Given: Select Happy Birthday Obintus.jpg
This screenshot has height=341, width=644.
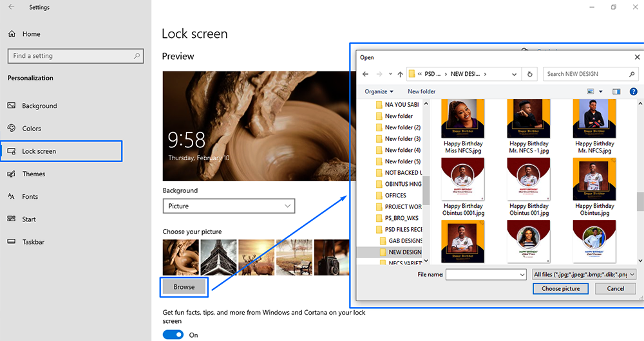Looking at the screenshot, I should [594, 187].
